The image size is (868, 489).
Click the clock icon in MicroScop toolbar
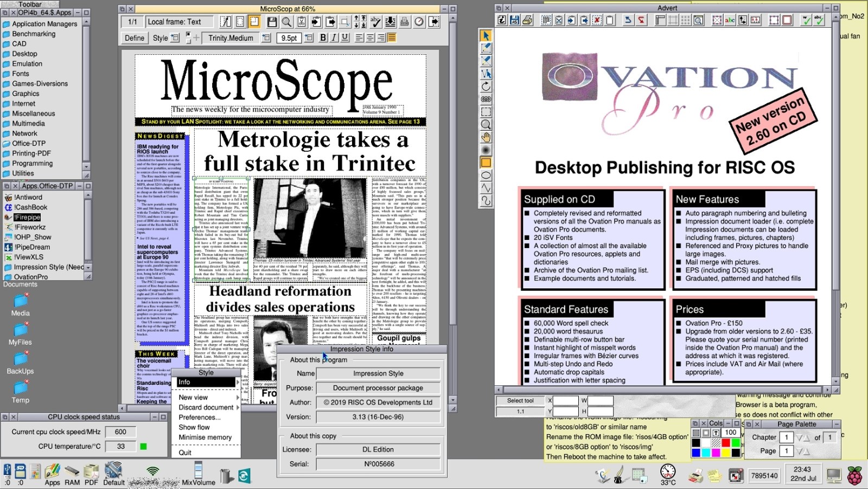419,22
